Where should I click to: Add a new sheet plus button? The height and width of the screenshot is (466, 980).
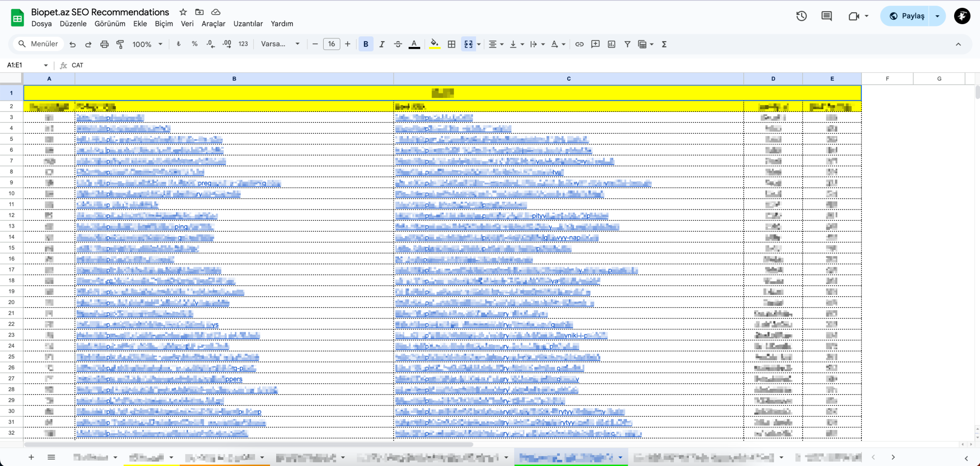(x=31, y=457)
